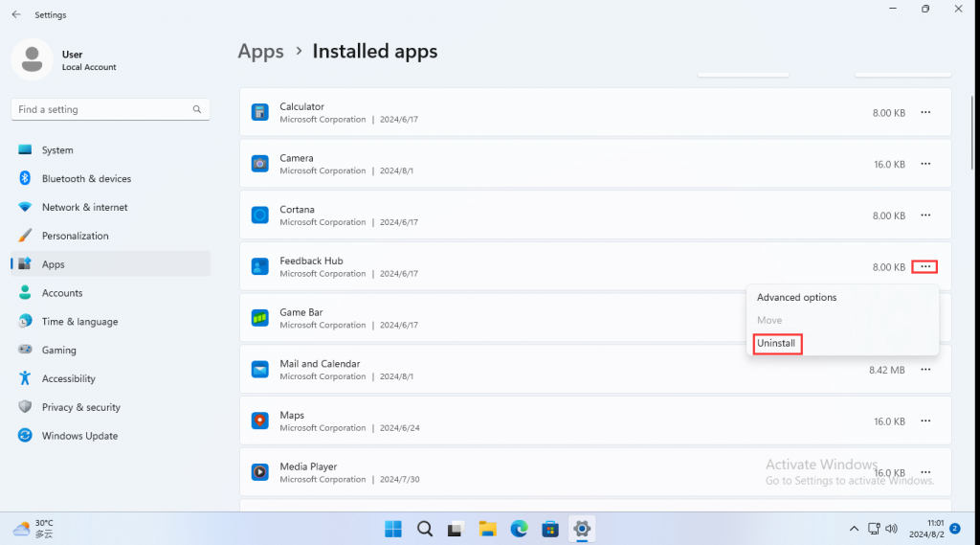Go to Bluetooth & devices
Image resolution: width=980 pixels, height=545 pixels.
pyautogui.click(x=111, y=179)
